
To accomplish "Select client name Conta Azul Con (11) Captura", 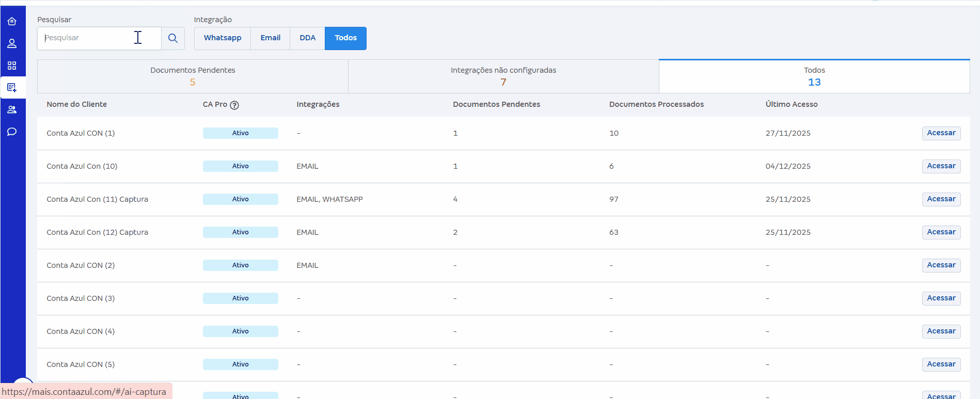I will [x=97, y=199].
